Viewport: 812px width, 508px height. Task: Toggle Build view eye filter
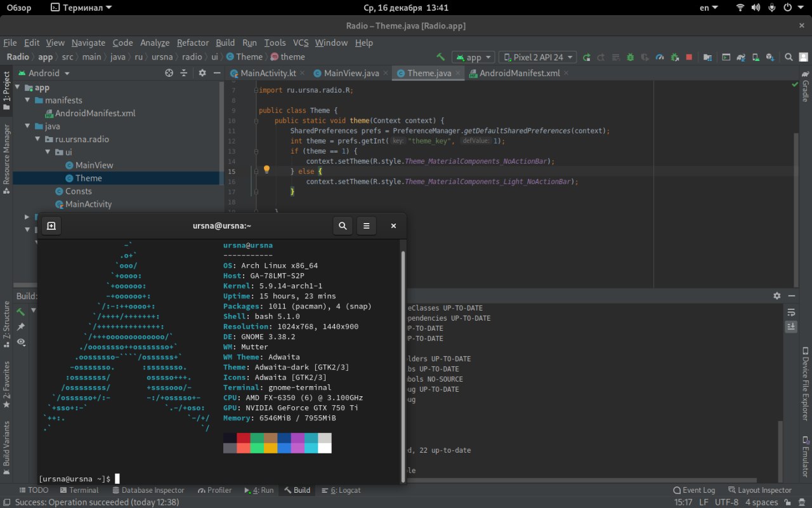click(x=21, y=342)
